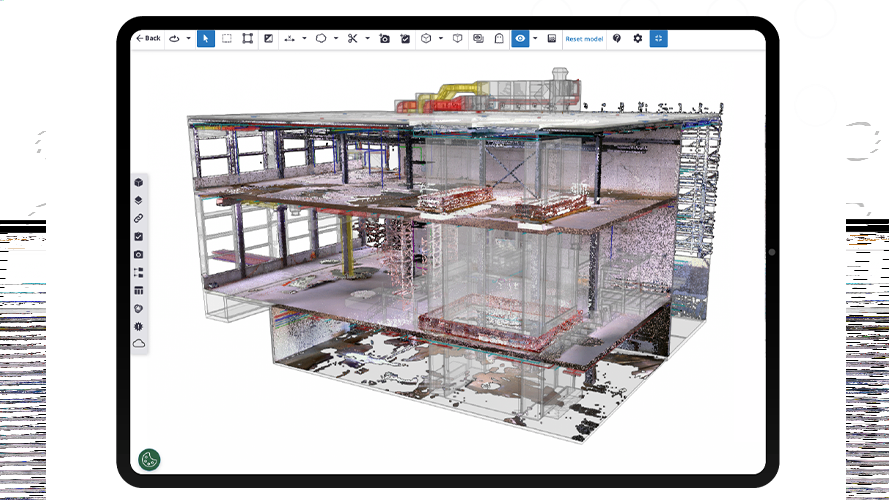Toggle the perspective box icon
Image resolution: width=889 pixels, height=500 pixels.
coord(458,39)
